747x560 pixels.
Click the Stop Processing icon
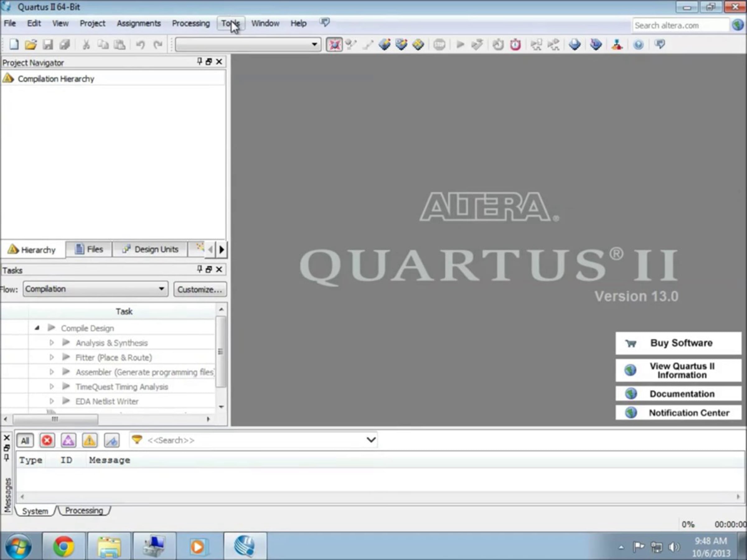(439, 44)
